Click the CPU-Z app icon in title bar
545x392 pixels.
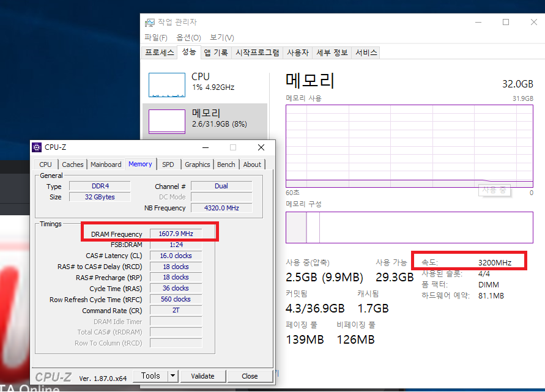tap(38, 147)
